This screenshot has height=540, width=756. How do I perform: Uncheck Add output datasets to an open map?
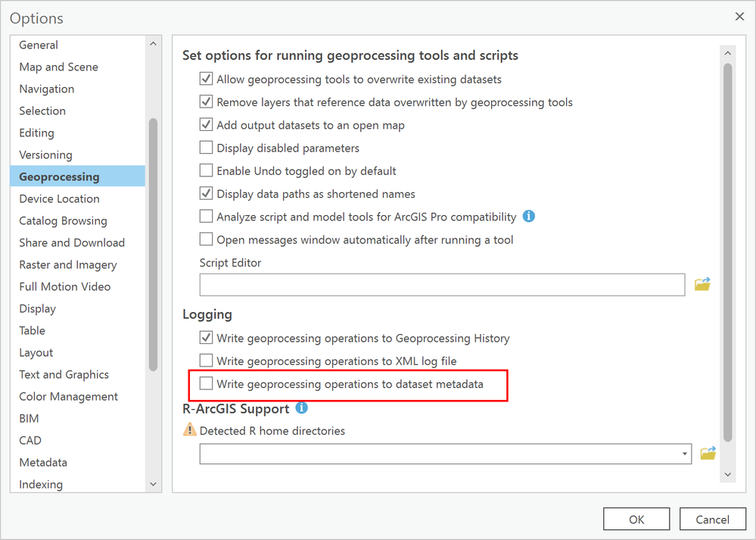point(206,125)
